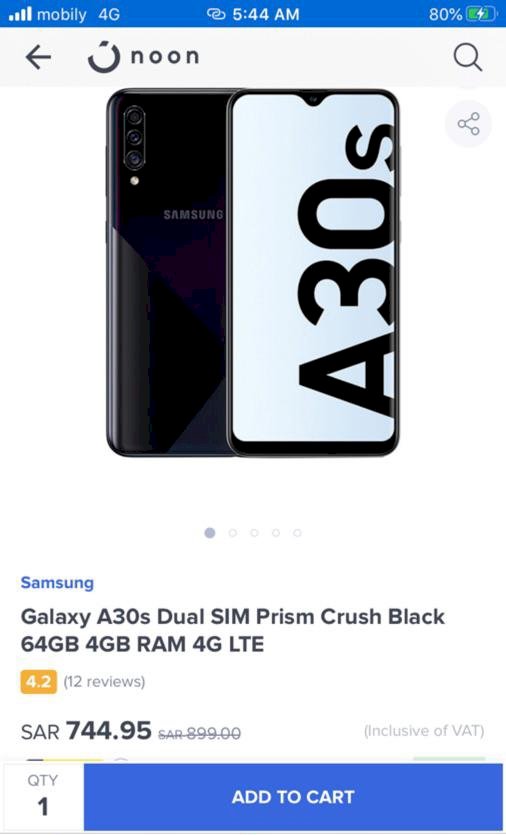Screen dimensions: 506x835
Task: Open the 12 reviews link
Action: (104, 682)
